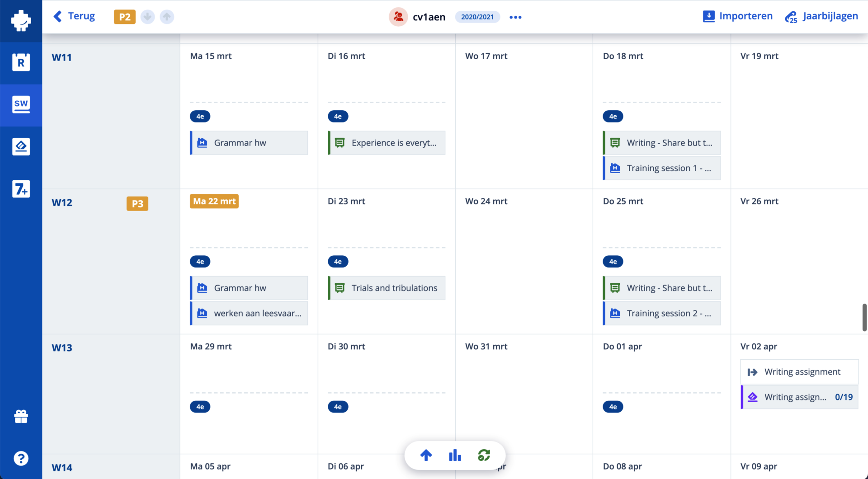Viewport: 868px width, 479px height.
Task: Open the R module in sidebar
Action: click(21, 62)
